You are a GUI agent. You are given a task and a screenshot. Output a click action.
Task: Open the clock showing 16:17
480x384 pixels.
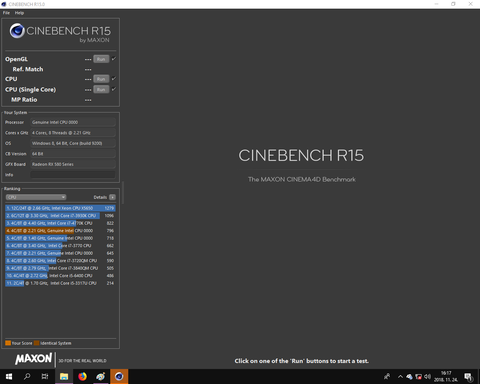point(446,376)
